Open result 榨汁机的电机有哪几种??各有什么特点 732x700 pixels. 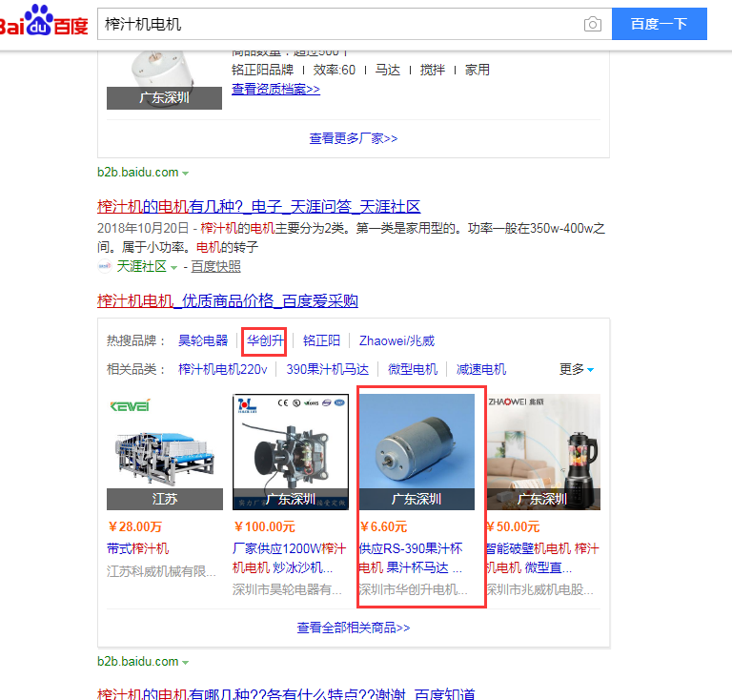[x=286, y=694]
